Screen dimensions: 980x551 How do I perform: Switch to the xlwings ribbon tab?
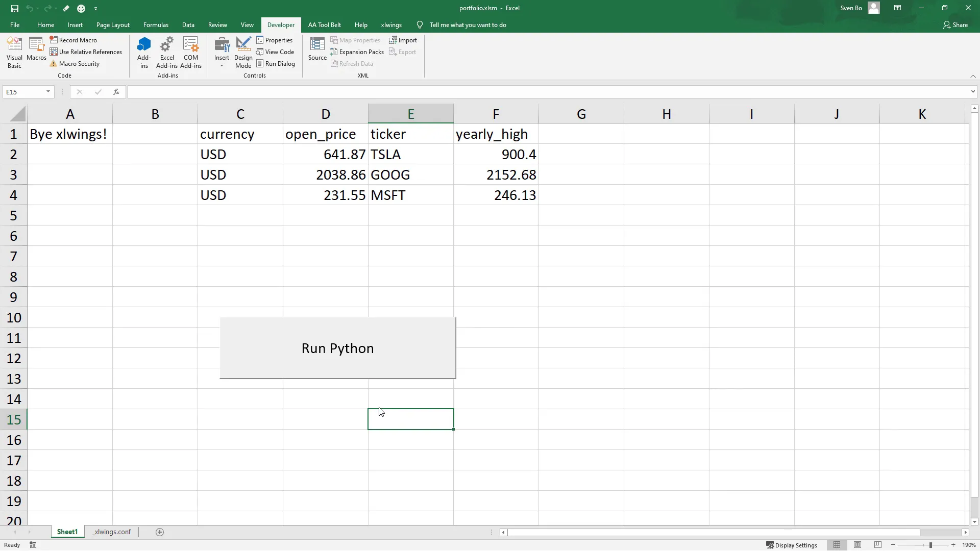tap(391, 24)
